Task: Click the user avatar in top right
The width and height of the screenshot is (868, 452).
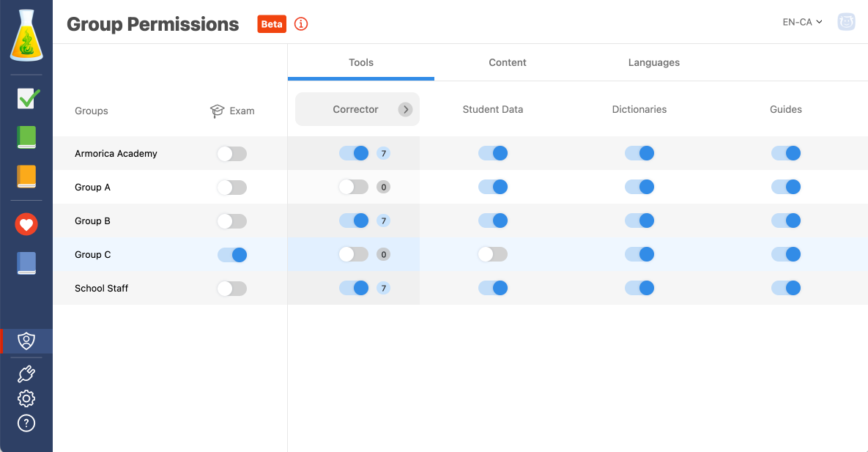Action: click(x=847, y=22)
